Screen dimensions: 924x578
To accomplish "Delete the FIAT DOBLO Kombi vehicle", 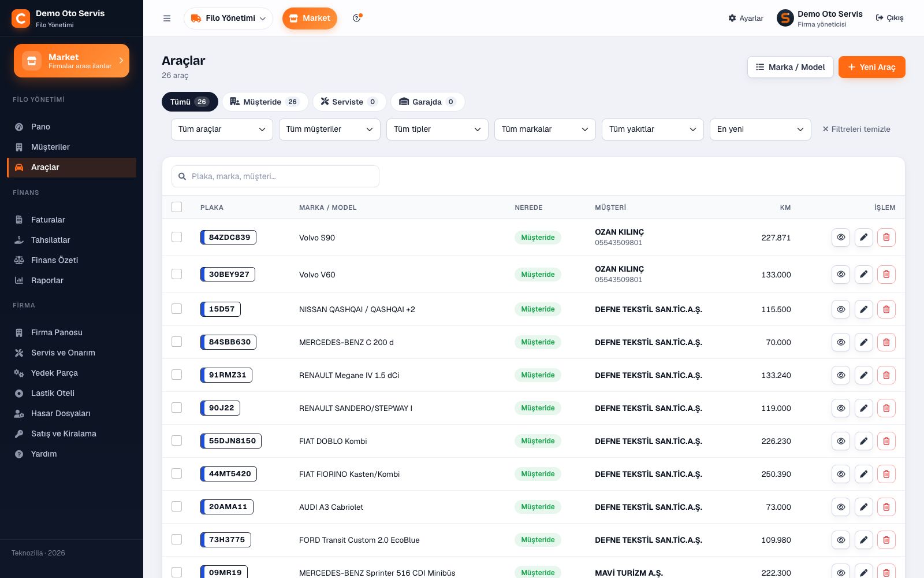I will coord(886,441).
